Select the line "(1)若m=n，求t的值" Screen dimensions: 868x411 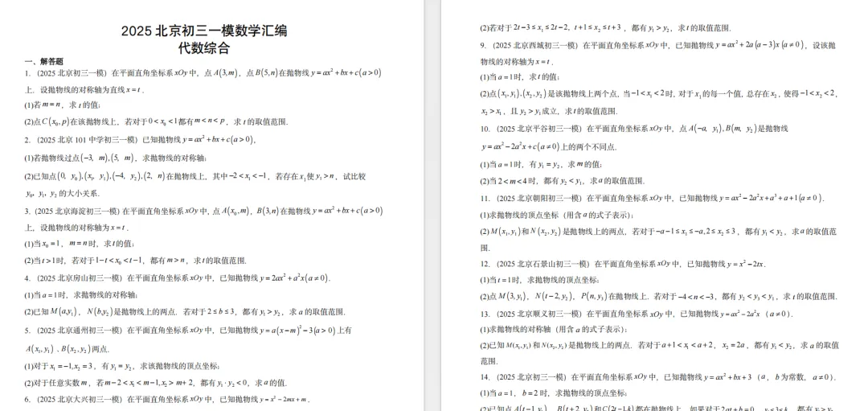pos(62,105)
